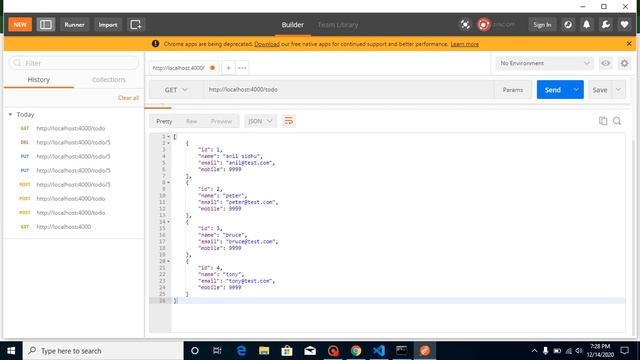Select the http://localhost:4000/ request tab
Image resolution: width=640 pixels, height=360 pixels.
(x=179, y=68)
